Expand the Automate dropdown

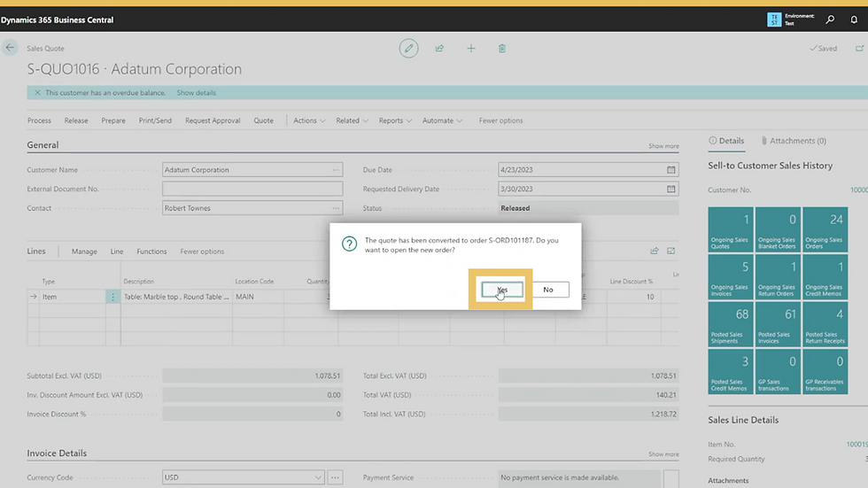pyautogui.click(x=442, y=120)
